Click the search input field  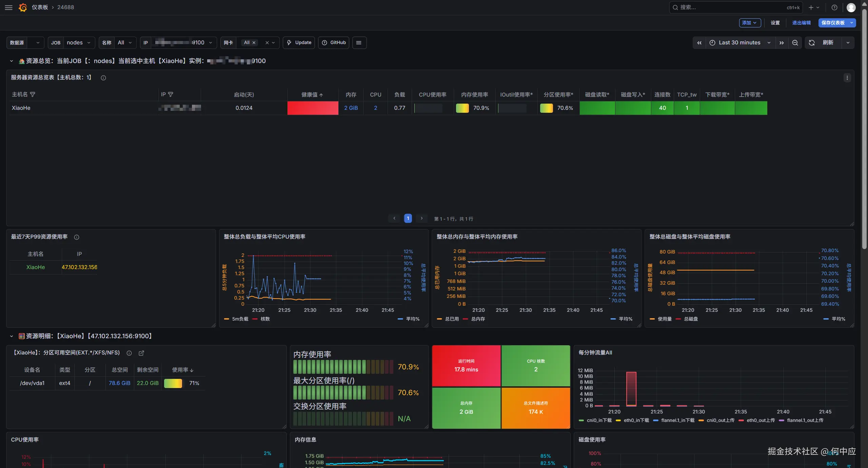pyautogui.click(x=729, y=7)
